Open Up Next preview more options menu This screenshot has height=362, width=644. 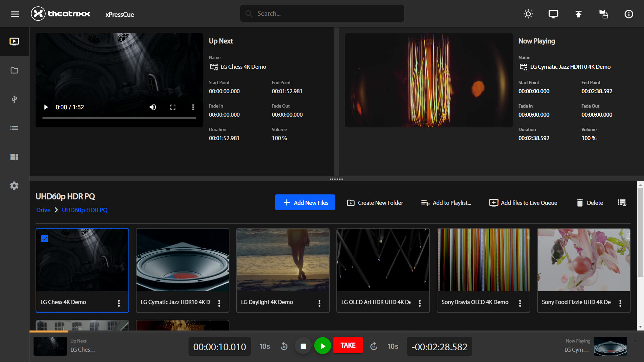click(193, 107)
